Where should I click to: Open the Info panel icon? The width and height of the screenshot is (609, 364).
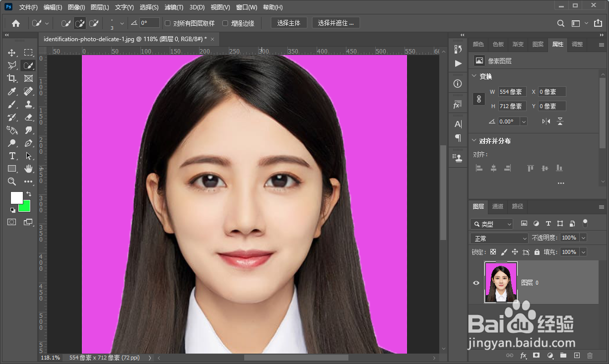pos(458,84)
